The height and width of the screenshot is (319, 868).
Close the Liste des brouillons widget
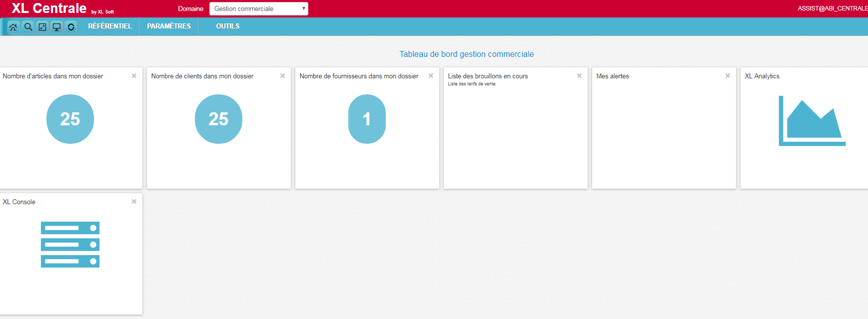(579, 76)
